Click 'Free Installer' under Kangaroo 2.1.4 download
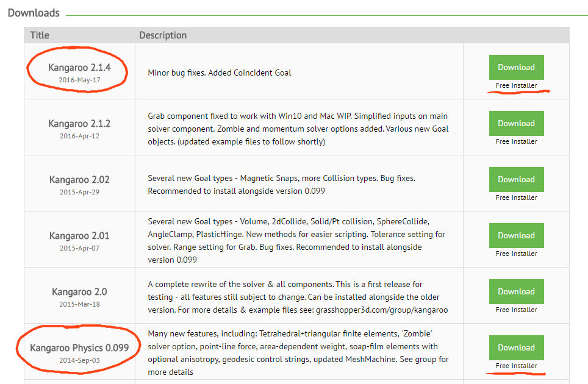This screenshot has height=384, width=588. tap(516, 85)
